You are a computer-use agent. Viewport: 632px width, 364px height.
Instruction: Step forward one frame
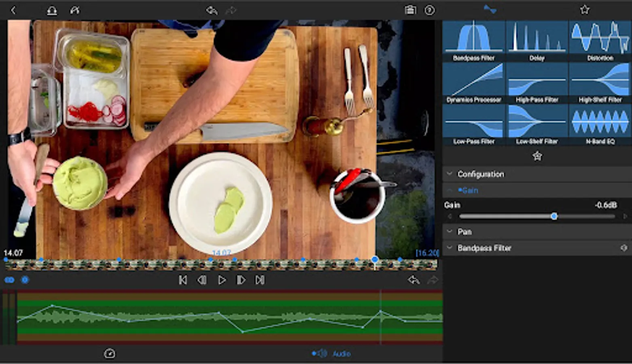point(241,280)
